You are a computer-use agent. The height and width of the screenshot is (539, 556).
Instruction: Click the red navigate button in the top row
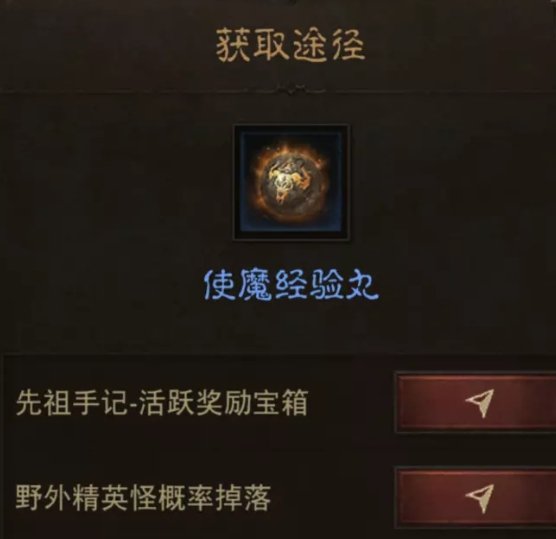click(x=476, y=402)
